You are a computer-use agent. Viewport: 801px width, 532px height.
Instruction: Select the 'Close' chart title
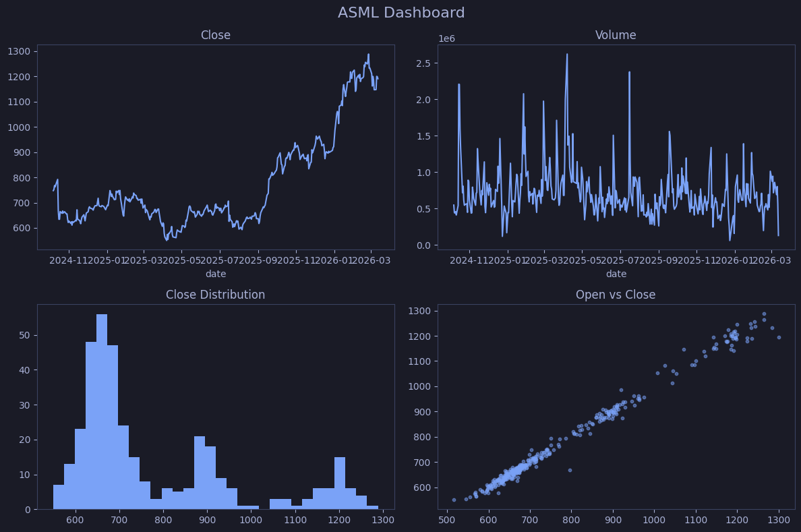click(x=216, y=35)
